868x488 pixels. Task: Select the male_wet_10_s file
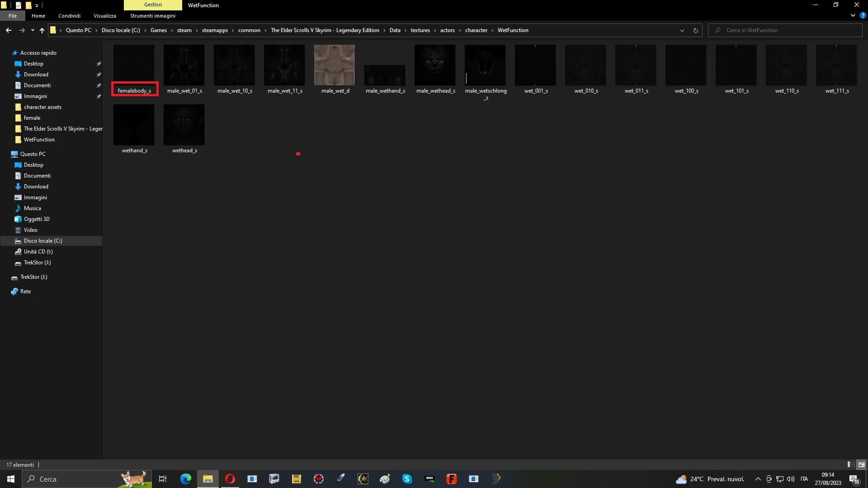click(x=234, y=70)
